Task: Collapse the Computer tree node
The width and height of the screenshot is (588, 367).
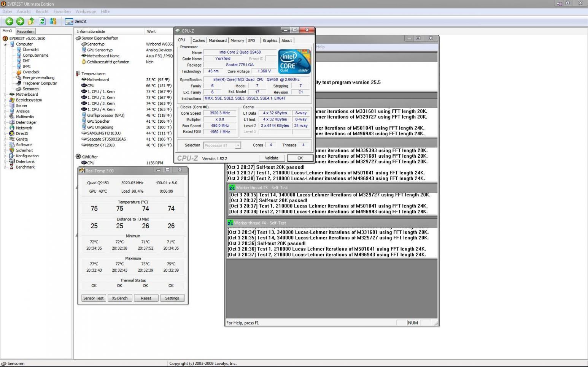Action: pos(6,44)
